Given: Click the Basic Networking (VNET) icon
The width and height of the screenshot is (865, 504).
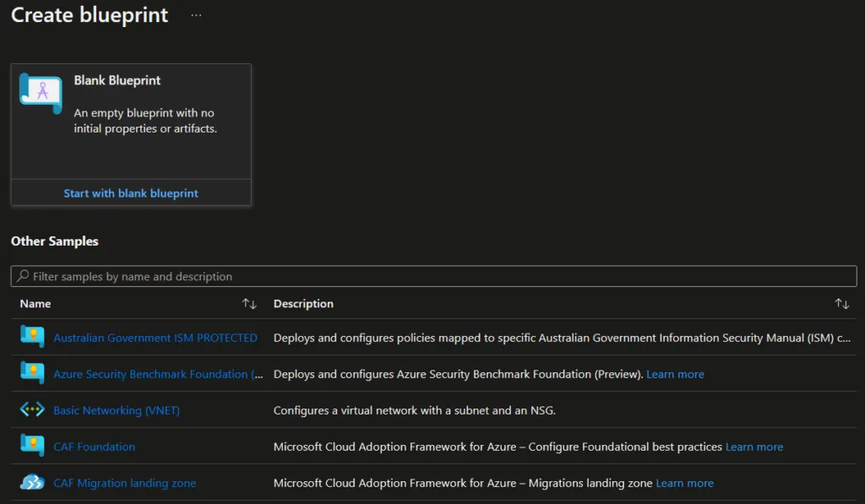Looking at the screenshot, I should click(x=32, y=409).
